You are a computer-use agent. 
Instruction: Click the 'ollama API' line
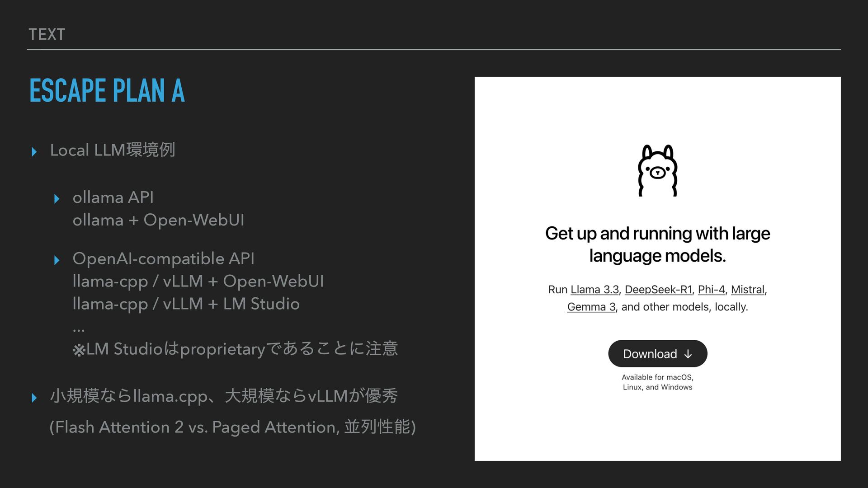tap(113, 197)
